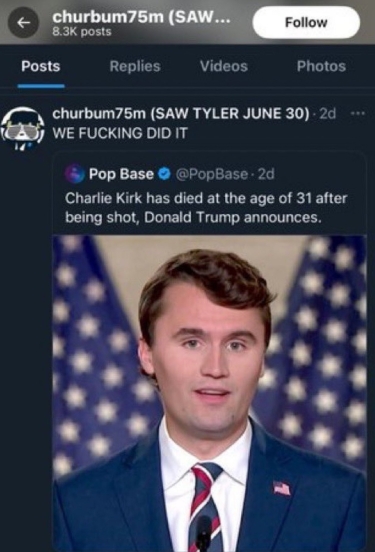The width and height of the screenshot is (375, 552).
Task: Follow the churbum75m account
Action: [306, 23]
